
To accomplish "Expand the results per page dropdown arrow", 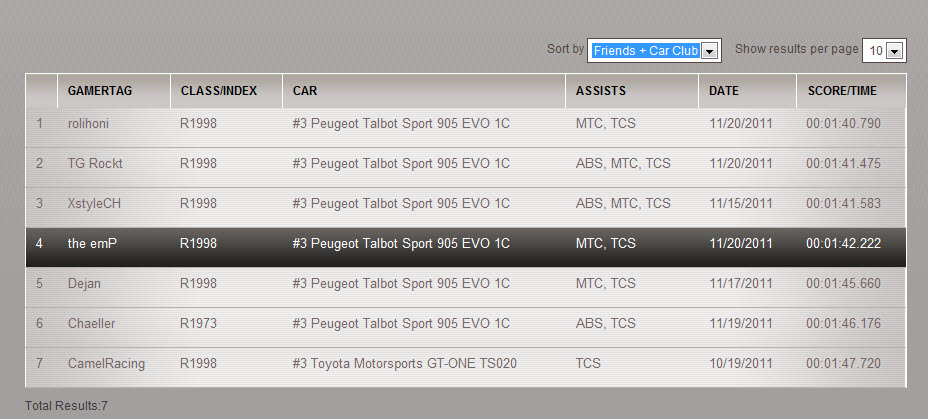I will click(895, 51).
